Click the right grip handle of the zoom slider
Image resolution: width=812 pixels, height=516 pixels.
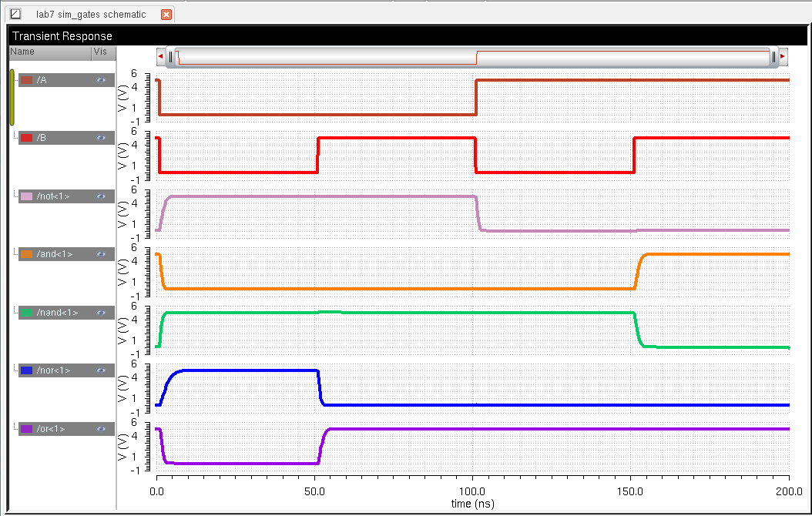(773, 56)
